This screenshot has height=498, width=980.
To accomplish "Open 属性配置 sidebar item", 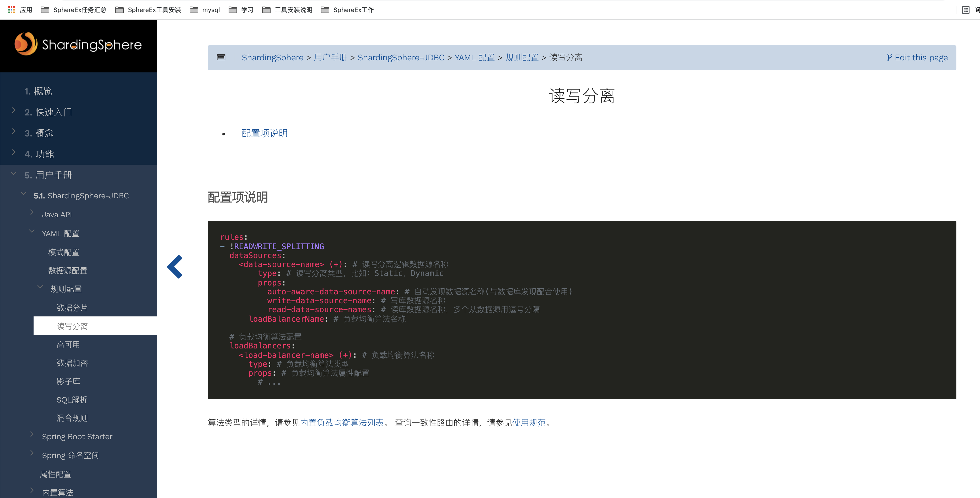I will (x=56, y=474).
